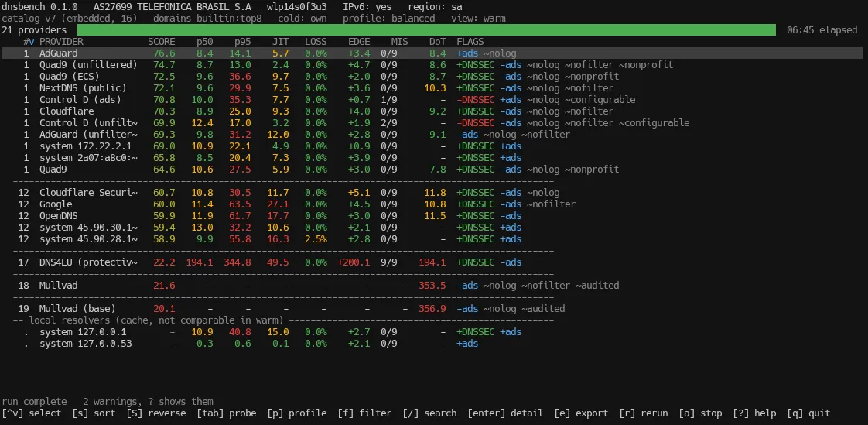Click the p95 column header

[x=243, y=42]
